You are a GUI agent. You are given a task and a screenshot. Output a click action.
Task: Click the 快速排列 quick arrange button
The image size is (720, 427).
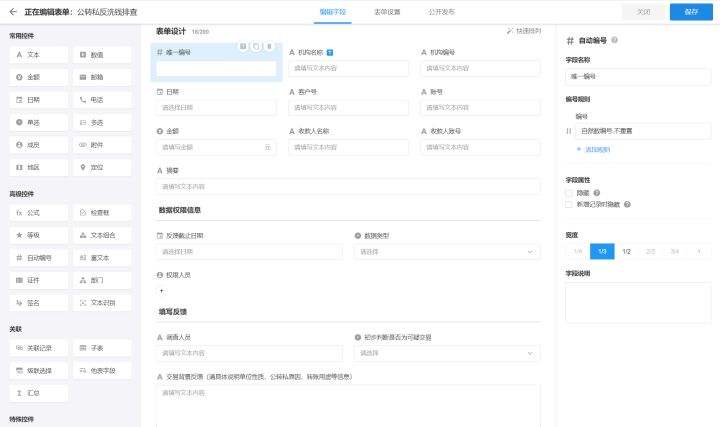(x=524, y=31)
